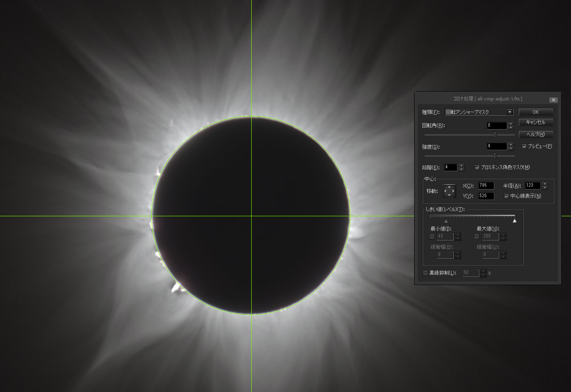The height and width of the screenshot is (392, 571).
Task: Click the 段階(E) value field
Action: (x=451, y=167)
